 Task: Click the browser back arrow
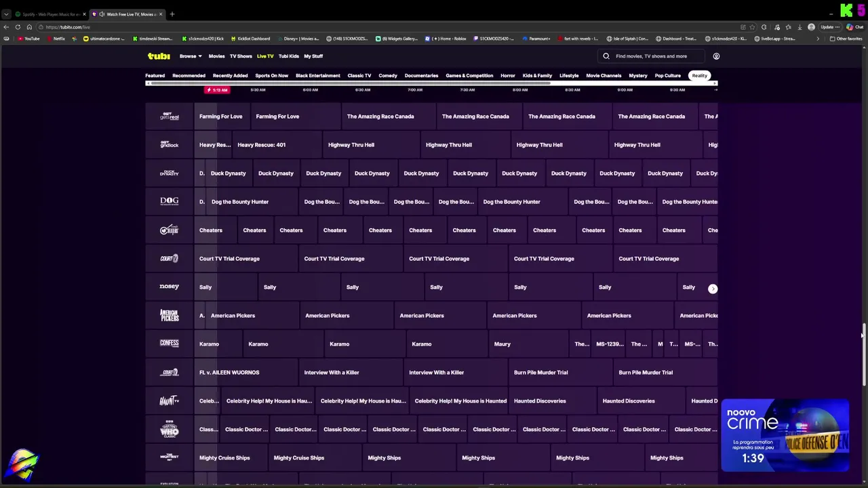[6, 27]
